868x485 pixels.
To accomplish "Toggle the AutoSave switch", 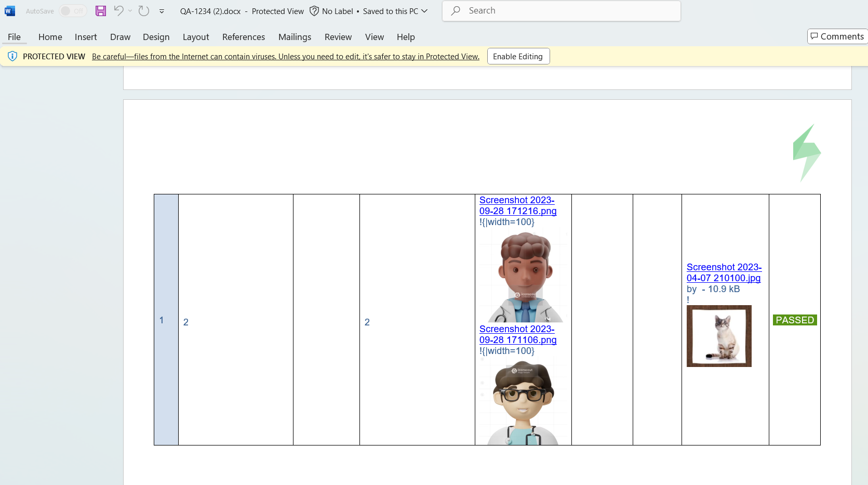I will click(x=73, y=11).
